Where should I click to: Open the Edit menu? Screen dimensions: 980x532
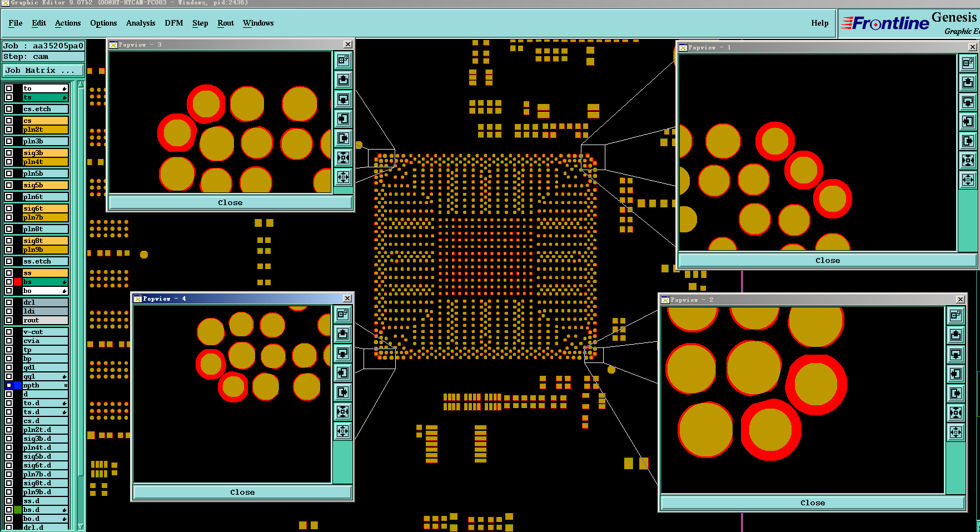pos(39,23)
